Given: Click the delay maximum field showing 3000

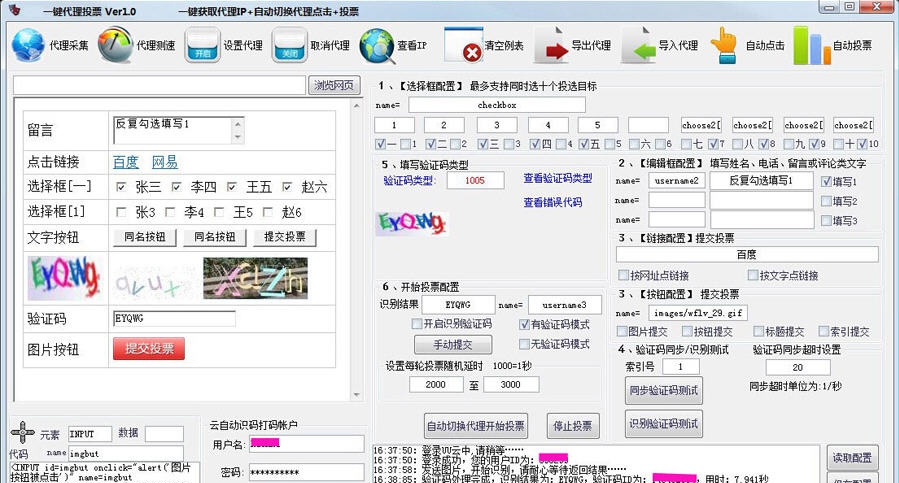Looking at the screenshot, I should [511, 384].
